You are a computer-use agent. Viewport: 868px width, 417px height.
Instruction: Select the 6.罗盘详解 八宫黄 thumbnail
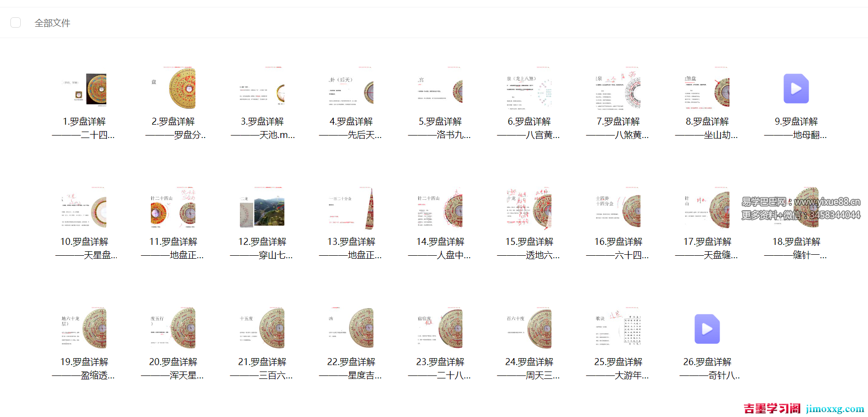529,89
